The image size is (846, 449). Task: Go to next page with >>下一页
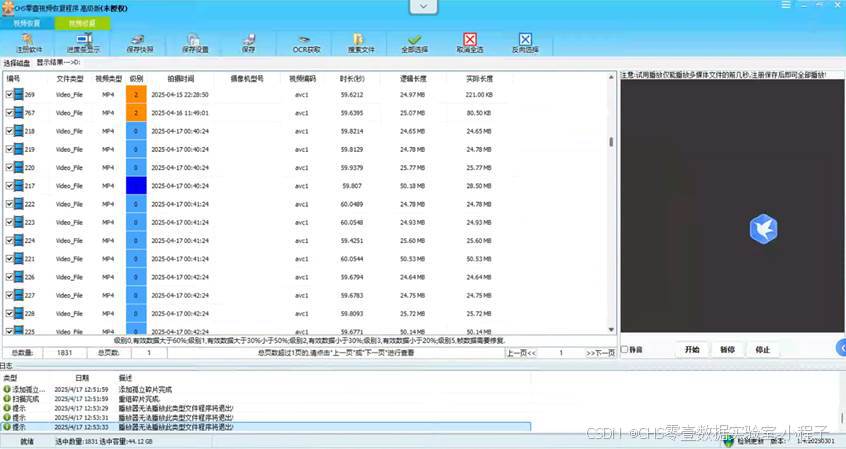[x=601, y=353]
